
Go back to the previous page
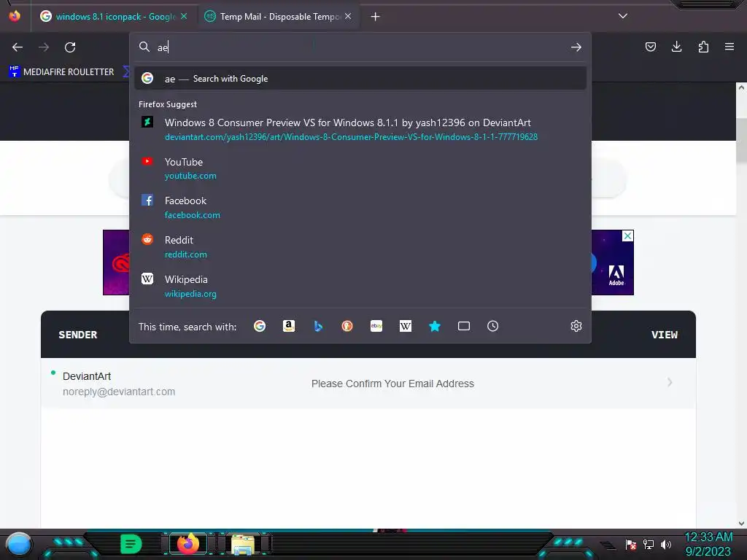pos(18,47)
